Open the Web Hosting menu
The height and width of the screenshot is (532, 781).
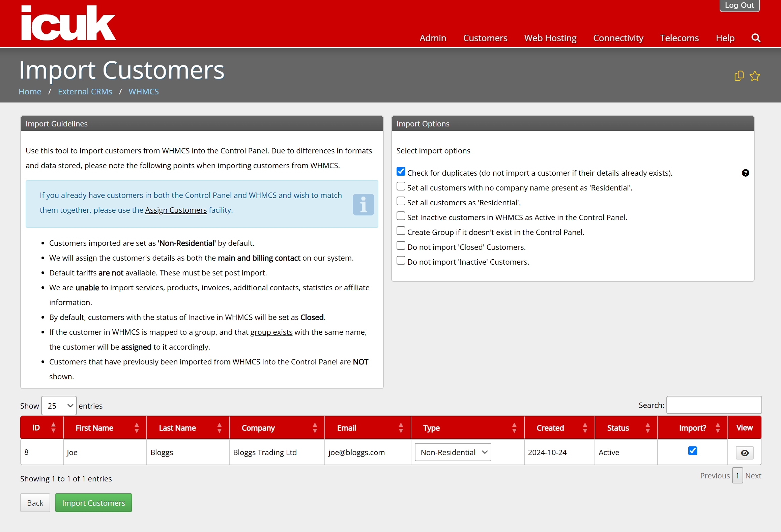[550, 38]
